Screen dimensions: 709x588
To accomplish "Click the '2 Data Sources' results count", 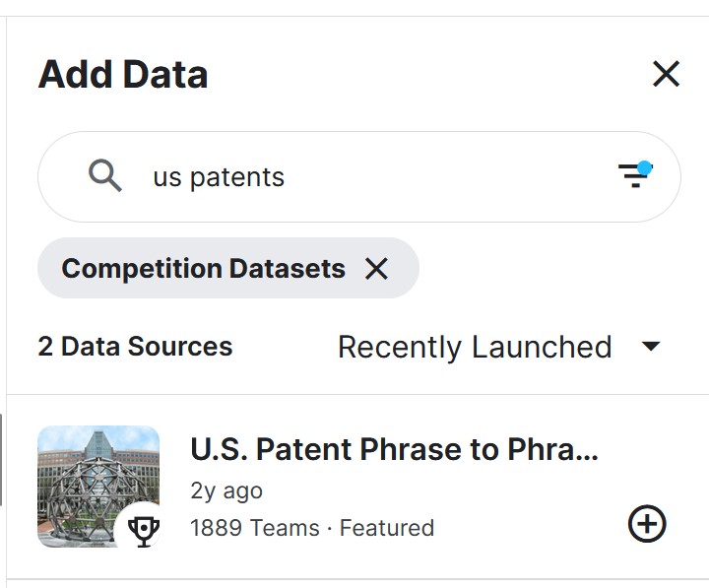I will pyautogui.click(x=135, y=347).
